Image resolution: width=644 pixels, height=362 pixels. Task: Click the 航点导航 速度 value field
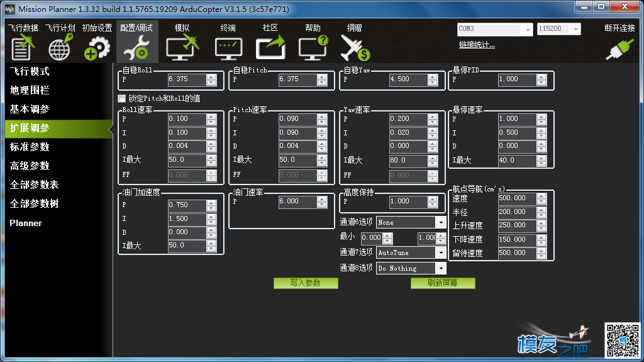(x=517, y=198)
